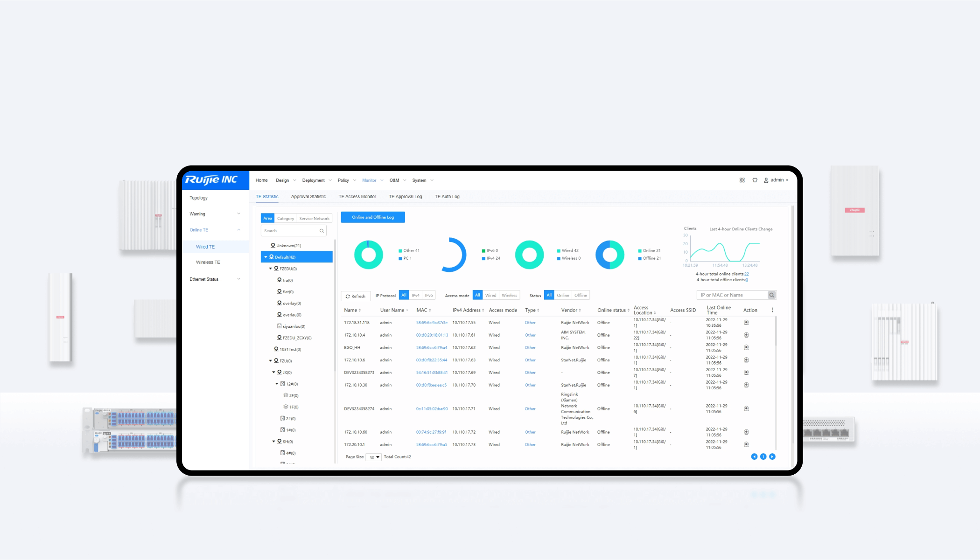Click the grid/layout toggle icon top-right
Screen dimensions: 980x560
pos(741,180)
